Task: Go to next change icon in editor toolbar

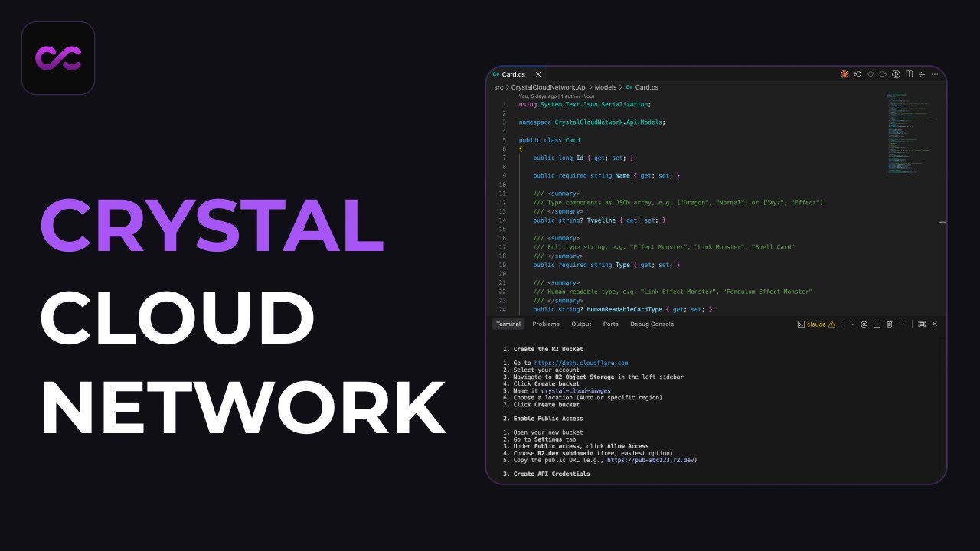Action: pyautogui.click(x=883, y=74)
